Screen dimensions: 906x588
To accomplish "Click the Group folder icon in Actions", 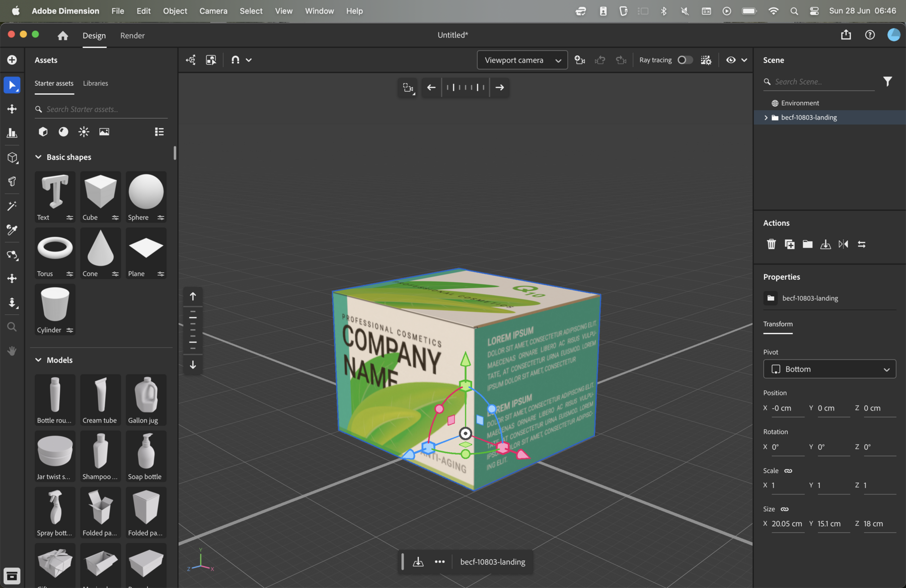I will pyautogui.click(x=807, y=244).
